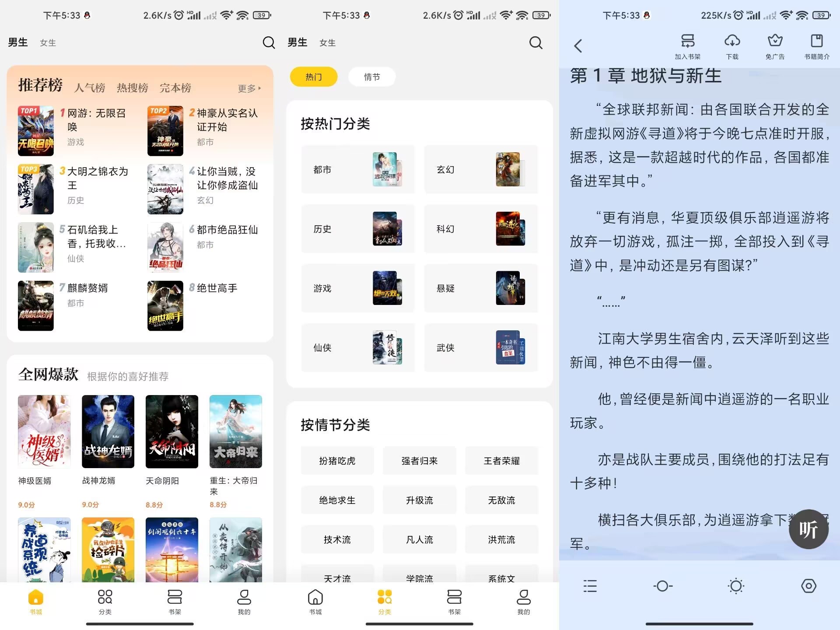Image resolution: width=840 pixels, height=630 pixels.
Task: Adjust the brightness control in reader toolbar
Action: (x=736, y=586)
